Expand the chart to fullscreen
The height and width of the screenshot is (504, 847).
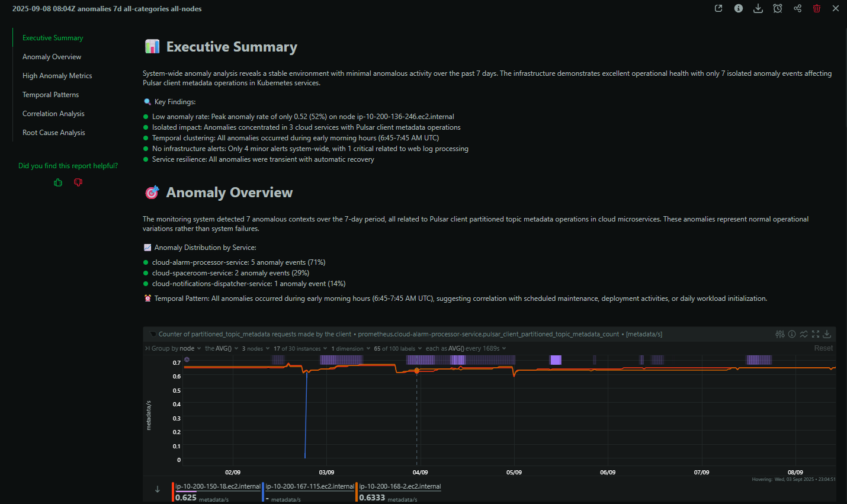point(816,334)
